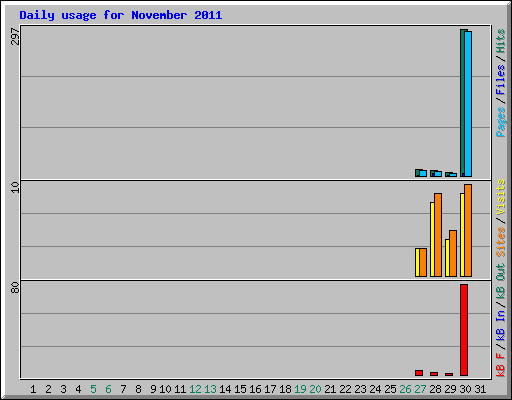The image size is (512, 400).
Task: Click the orange sites bar for day 30
Action: click(x=468, y=230)
